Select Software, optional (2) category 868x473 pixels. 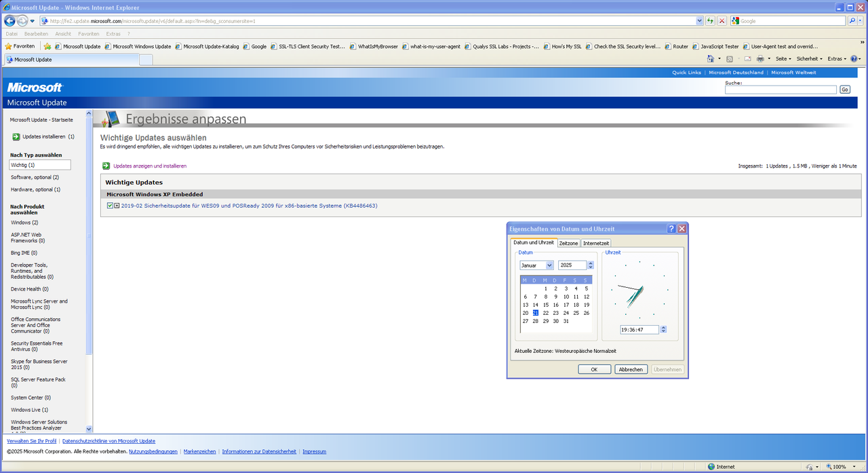(35, 177)
